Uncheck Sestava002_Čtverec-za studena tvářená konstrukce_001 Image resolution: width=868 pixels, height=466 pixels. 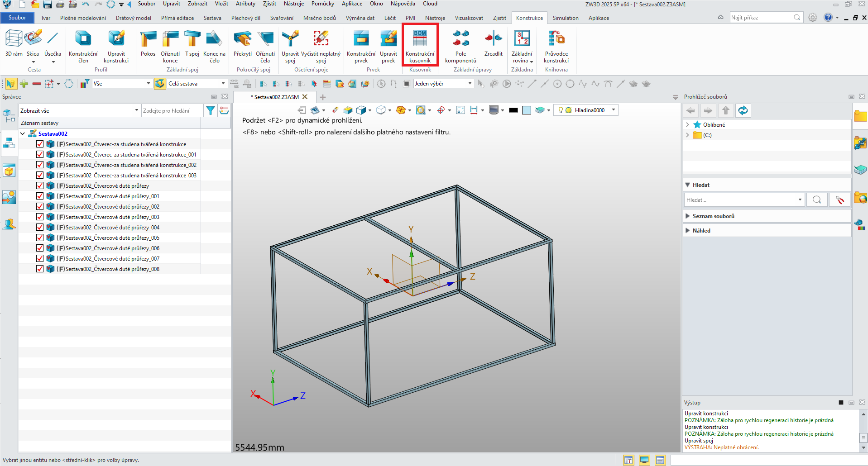pos(40,155)
